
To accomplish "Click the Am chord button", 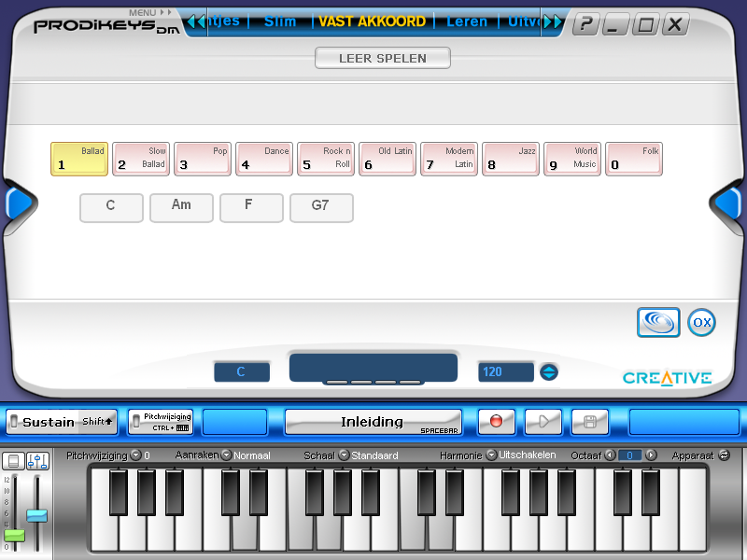I will 181,207.
